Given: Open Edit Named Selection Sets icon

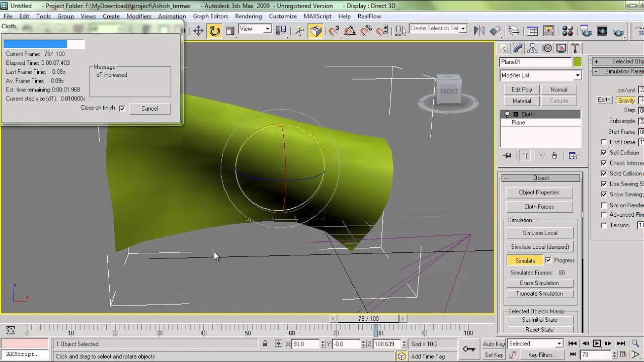Looking at the screenshot, I should [x=400, y=31].
